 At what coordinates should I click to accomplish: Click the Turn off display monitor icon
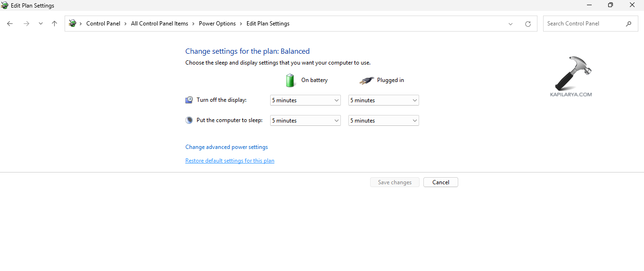[189, 100]
